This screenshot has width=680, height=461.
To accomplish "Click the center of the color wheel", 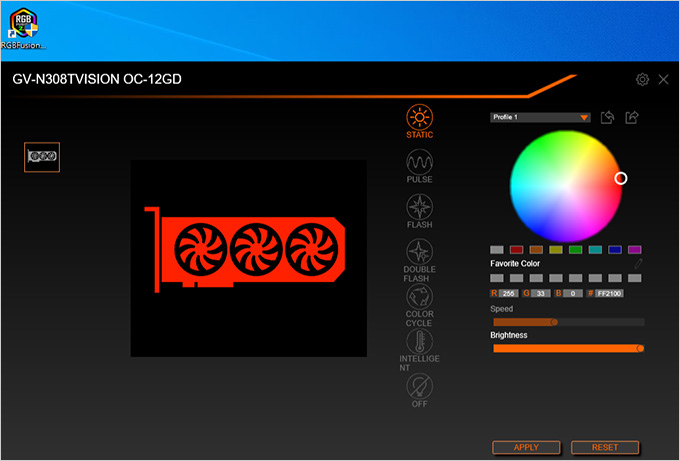I will tap(566, 186).
